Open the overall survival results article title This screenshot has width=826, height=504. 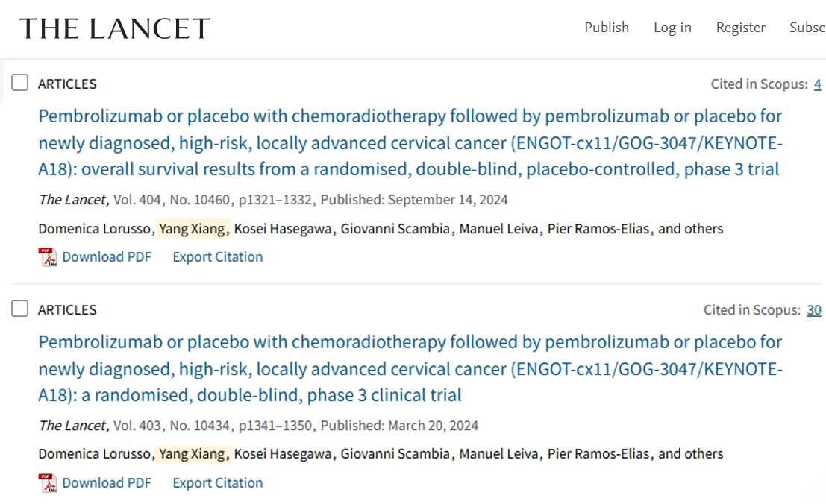click(x=410, y=142)
